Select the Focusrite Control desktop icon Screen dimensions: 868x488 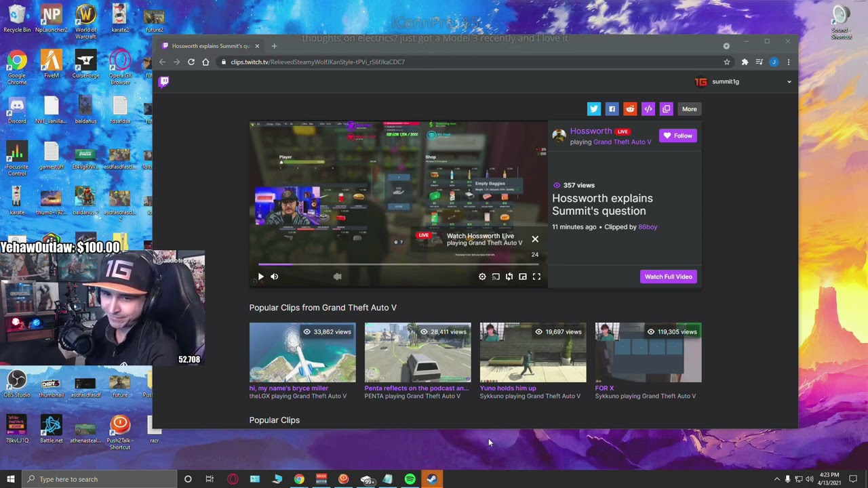(17, 160)
